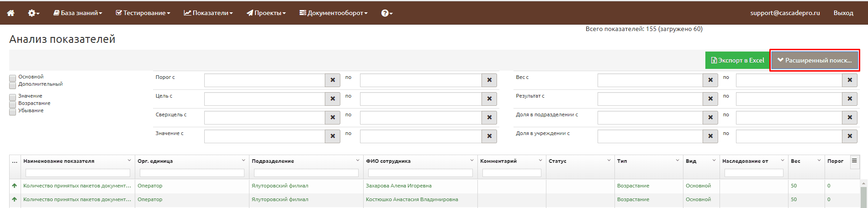Clear the 'Доля в подразделении с' from field
Viewport: 868px width, 208px height.
(710, 118)
